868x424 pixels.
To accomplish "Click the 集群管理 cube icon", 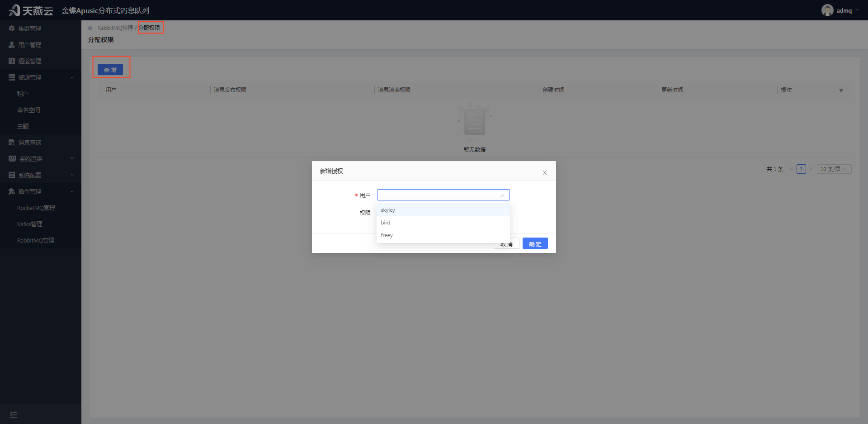I will click(12, 29).
